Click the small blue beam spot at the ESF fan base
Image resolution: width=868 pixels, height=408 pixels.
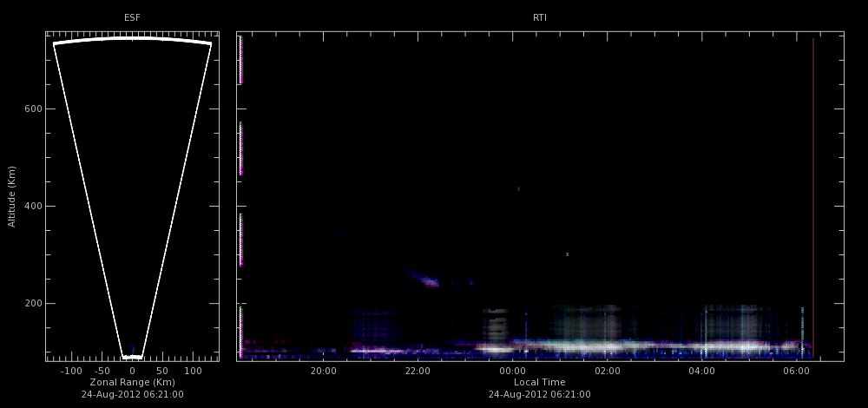point(132,349)
